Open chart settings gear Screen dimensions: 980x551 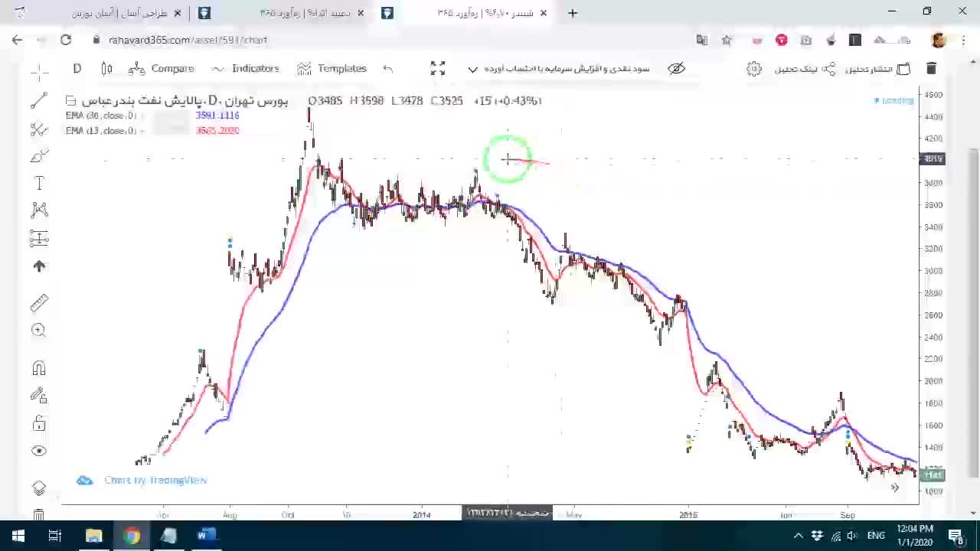pos(754,69)
